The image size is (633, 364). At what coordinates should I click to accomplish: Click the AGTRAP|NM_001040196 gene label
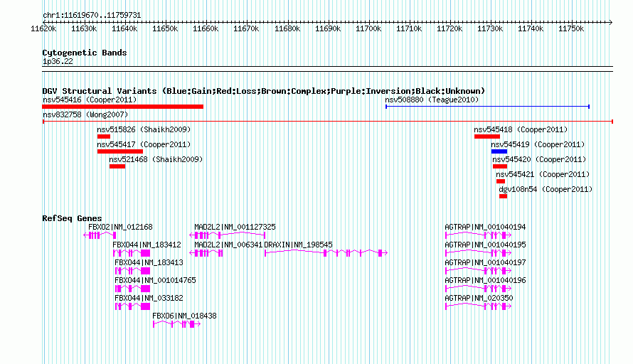(485, 281)
